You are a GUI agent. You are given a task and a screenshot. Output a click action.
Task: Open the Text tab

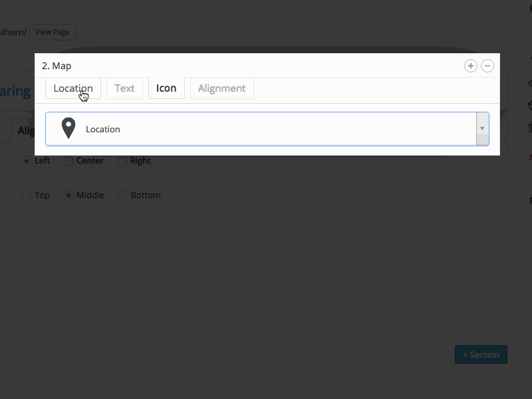pos(124,88)
